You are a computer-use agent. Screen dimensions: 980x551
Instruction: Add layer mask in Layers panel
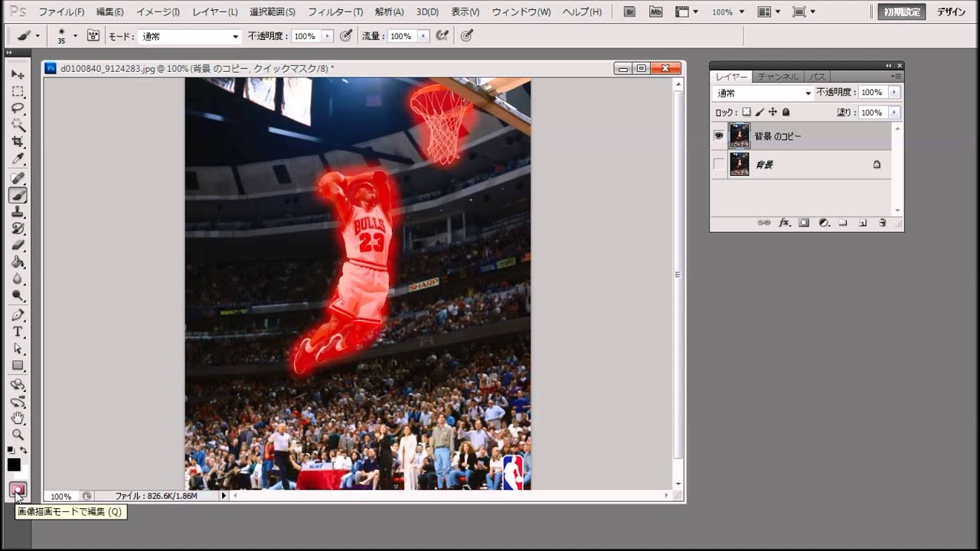point(804,223)
